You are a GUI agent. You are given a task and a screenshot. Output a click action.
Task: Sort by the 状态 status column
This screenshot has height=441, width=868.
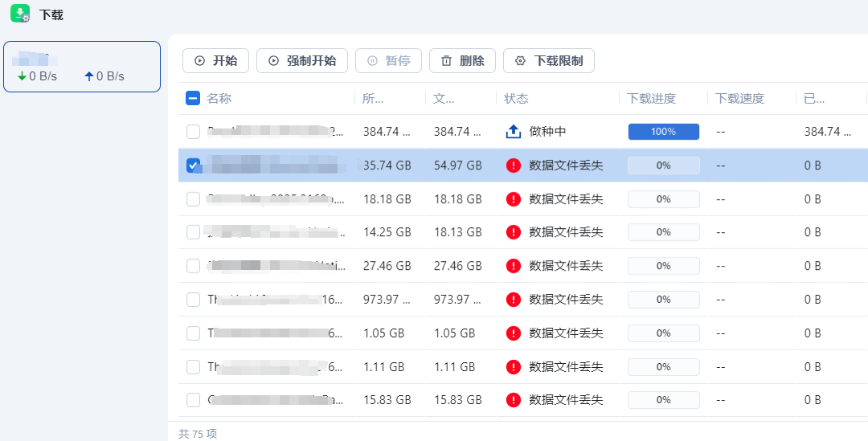tap(516, 99)
